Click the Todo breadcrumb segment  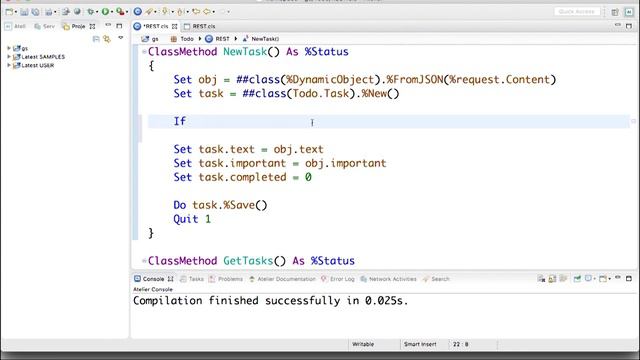point(182,39)
